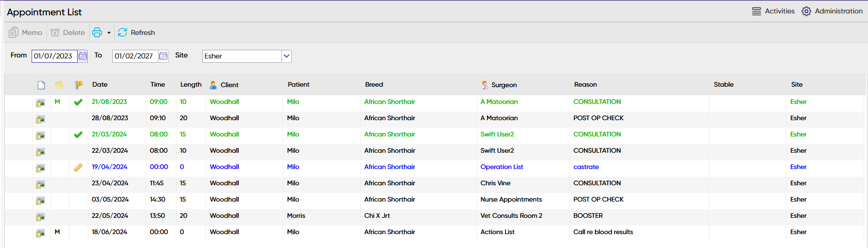868x248 pixels.
Task: Sort by the Date column header
Action: [100, 85]
